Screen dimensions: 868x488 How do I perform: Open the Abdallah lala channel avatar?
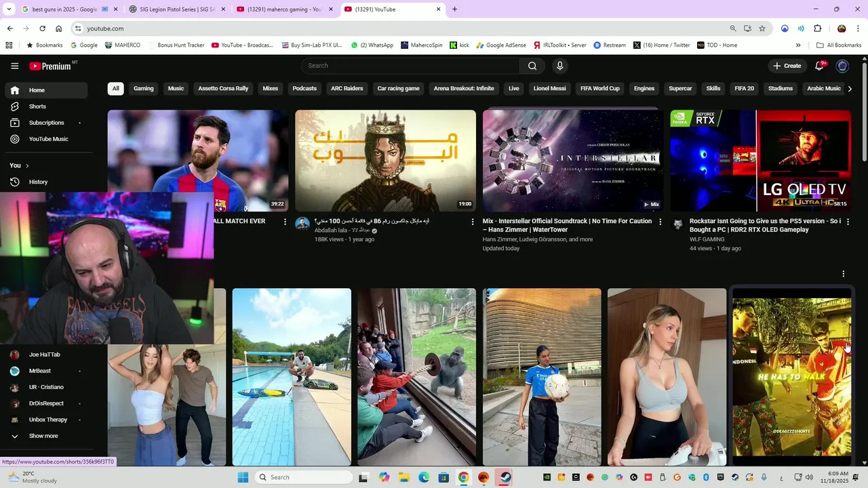click(302, 224)
